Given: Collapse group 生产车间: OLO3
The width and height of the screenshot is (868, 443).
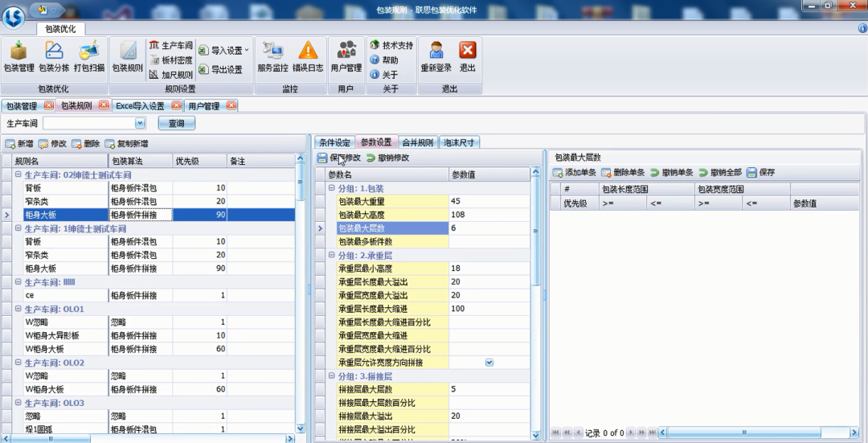Looking at the screenshot, I should (x=18, y=403).
